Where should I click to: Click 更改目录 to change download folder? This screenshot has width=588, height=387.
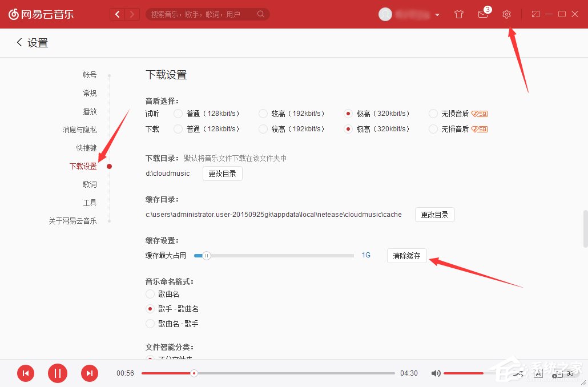pos(222,174)
